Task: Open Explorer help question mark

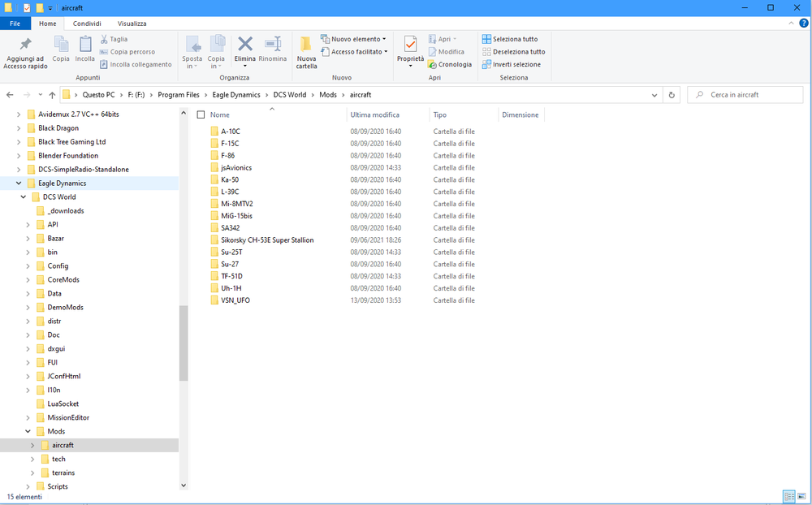Action: pos(804,24)
